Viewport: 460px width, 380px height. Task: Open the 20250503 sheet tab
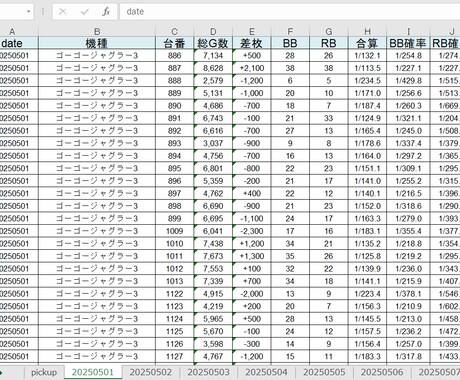tap(208, 372)
